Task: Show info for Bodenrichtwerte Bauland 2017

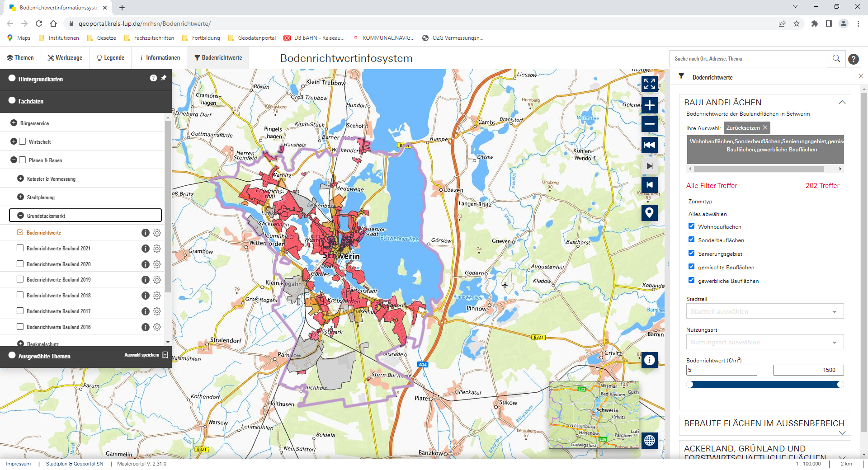Action: [x=146, y=311]
